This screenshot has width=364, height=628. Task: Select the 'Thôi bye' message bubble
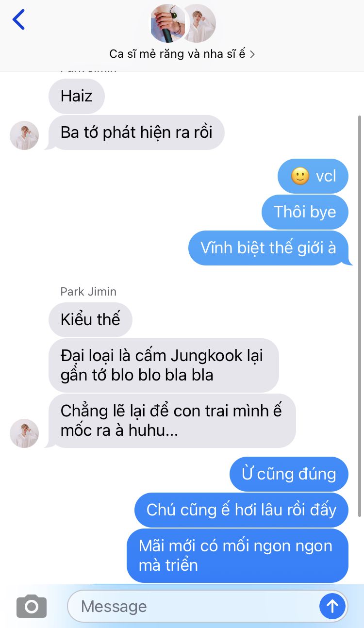(x=305, y=212)
